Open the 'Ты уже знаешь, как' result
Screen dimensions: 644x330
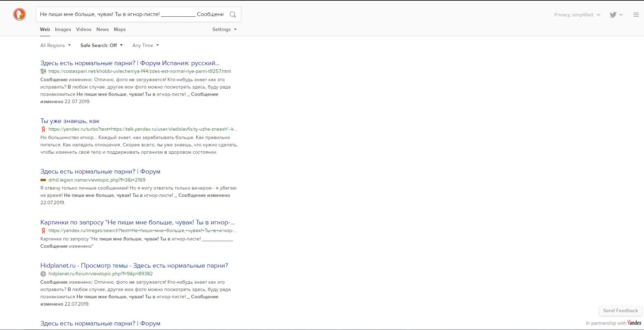point(70,121)
